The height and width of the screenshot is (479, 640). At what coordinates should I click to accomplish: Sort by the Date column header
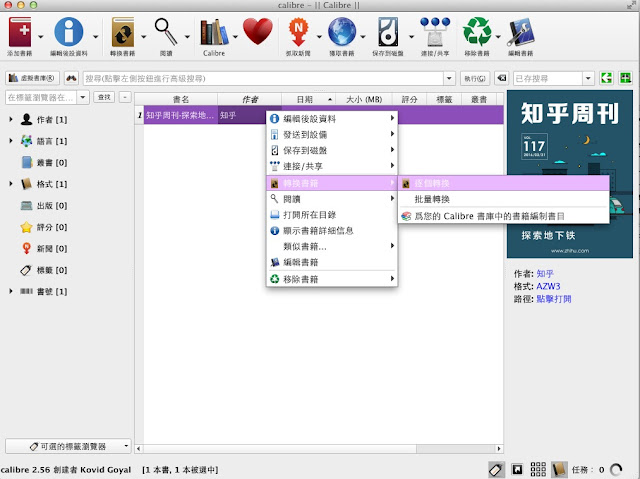pos(308,99)
